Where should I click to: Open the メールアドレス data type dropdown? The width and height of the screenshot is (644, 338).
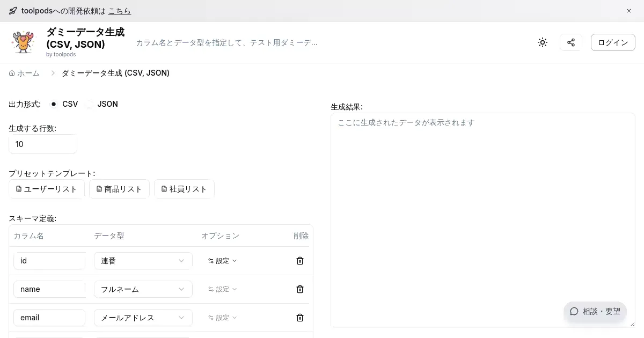[143, 318]
